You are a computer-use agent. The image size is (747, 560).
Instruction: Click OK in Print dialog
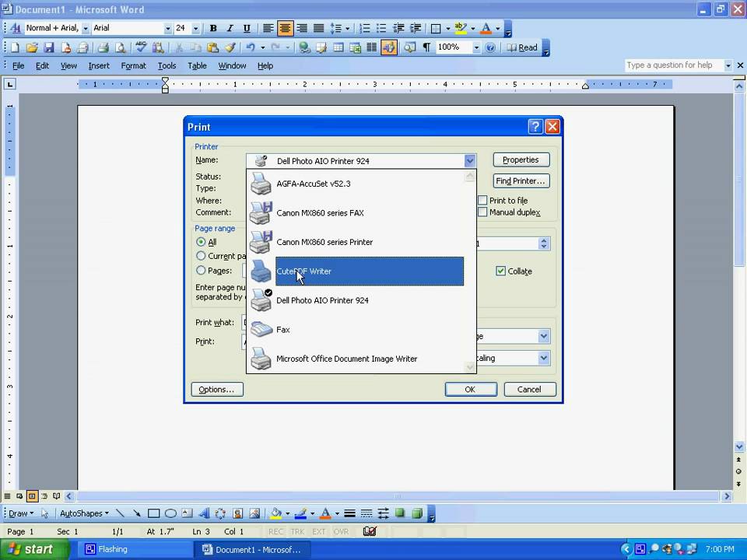click(471, 389)
